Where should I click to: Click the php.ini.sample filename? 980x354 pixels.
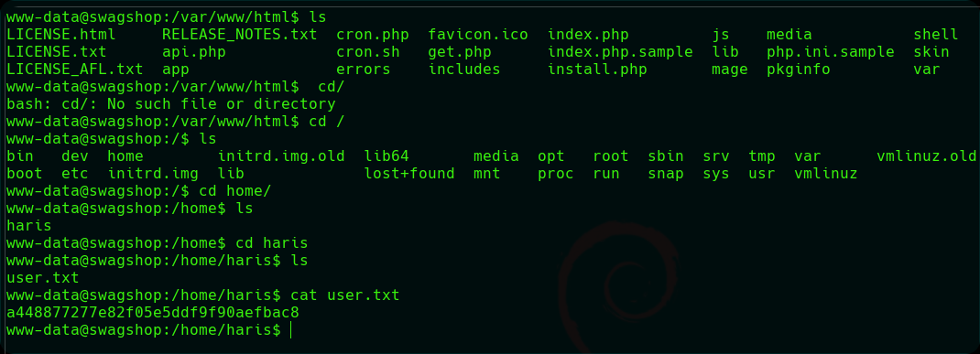pyautogui.click(x=831, y=52)
